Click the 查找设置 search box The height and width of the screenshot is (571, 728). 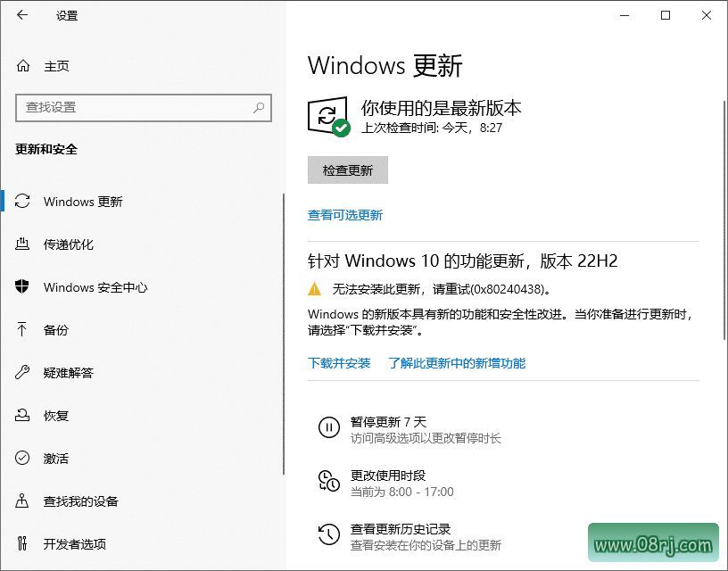click(143, 107)
